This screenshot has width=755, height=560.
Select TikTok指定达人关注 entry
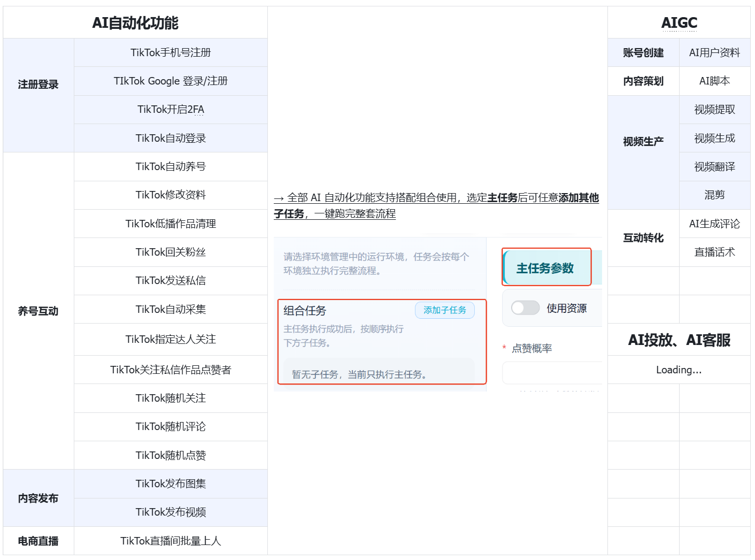[x=171, y=339]
